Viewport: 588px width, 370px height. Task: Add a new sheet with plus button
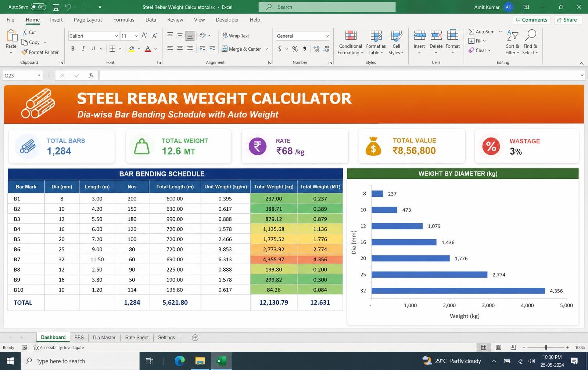click(195, 338)
